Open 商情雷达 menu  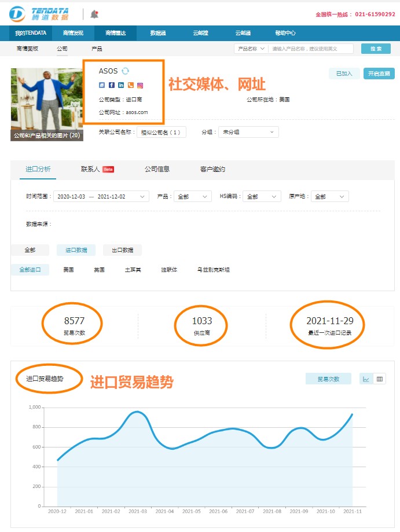(x=115, y=33)
